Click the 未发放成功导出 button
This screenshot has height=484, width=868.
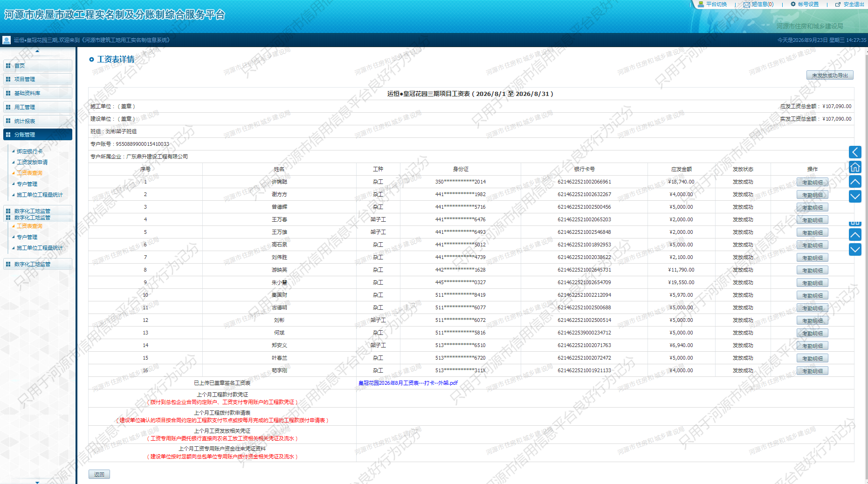(830, 75)
